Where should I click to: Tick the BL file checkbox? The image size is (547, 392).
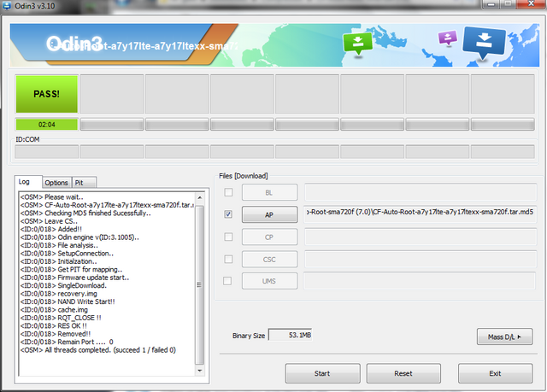tap(228, 192)
